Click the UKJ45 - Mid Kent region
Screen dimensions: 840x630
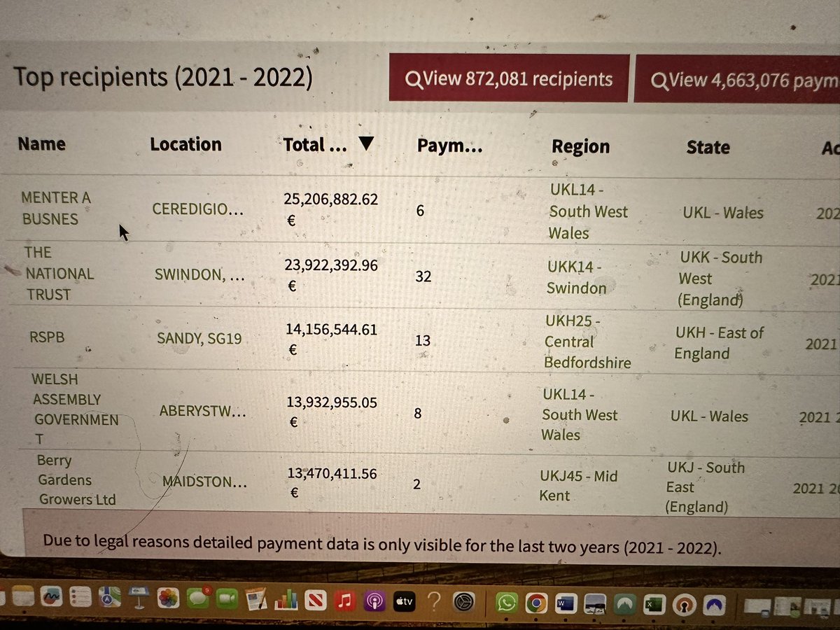(x=578, y=486)
